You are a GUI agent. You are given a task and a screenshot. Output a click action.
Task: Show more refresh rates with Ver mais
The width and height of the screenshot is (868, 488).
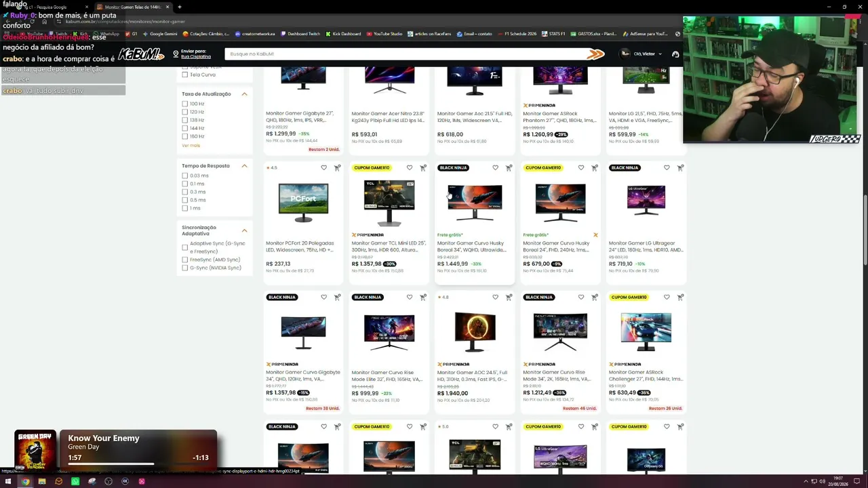click(x=191, y=146)
